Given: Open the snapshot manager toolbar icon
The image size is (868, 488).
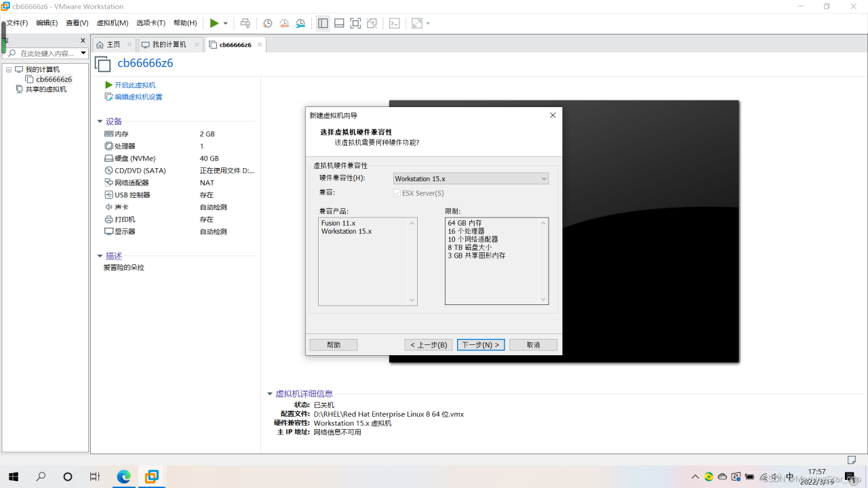Looking at the screenshot, I should 300,24.
